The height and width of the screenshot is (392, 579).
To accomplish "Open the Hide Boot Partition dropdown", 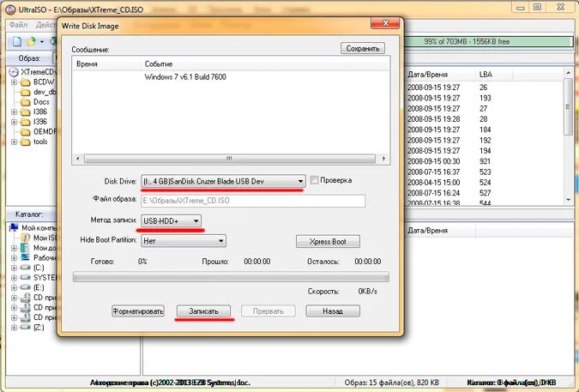I will click(184, 241).
